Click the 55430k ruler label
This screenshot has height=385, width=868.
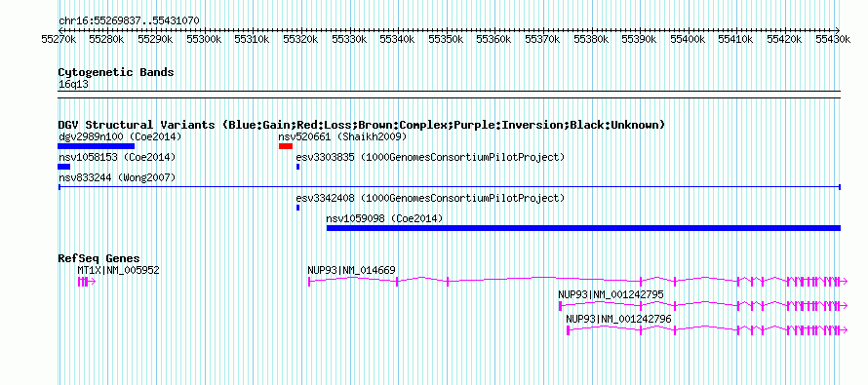click(833, 39)
